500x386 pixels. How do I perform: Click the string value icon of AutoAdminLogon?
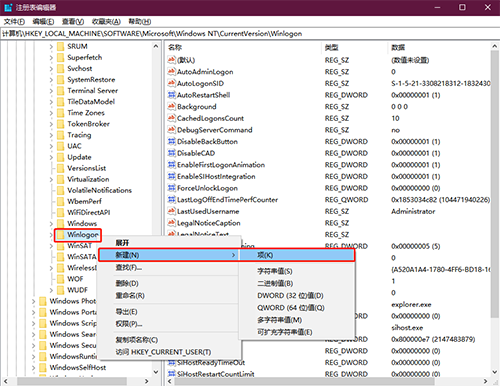click(171, 72)
